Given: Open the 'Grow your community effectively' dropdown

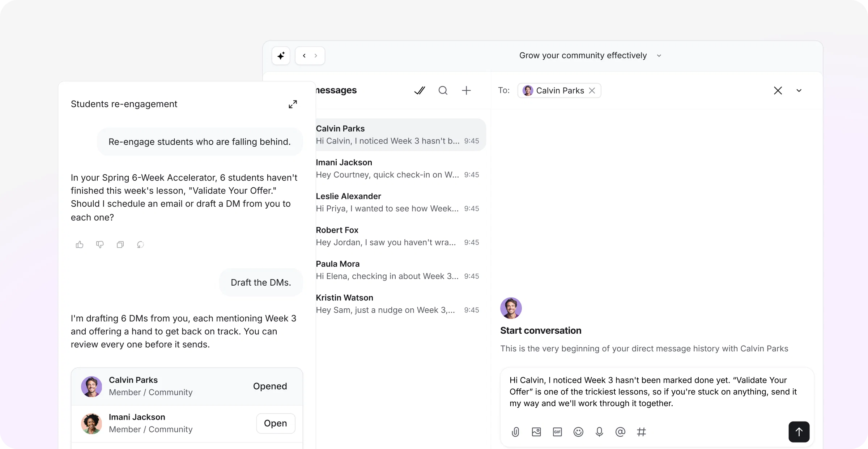Looking at the screenshot, I should [x=590, y=56].
